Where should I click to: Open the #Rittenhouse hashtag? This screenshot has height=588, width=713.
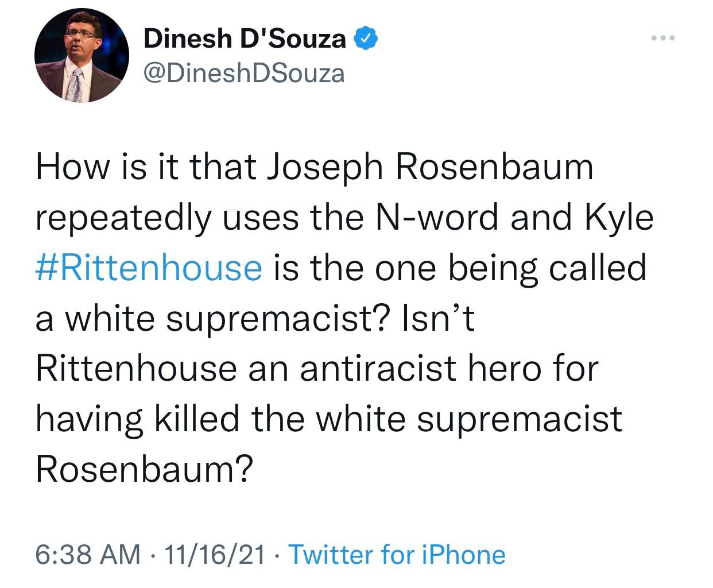coord(149,268)
